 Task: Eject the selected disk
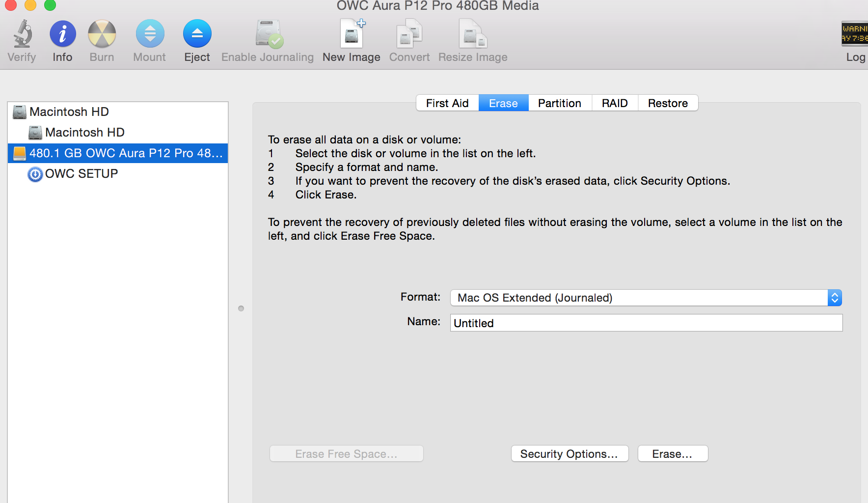pos(197,33)
